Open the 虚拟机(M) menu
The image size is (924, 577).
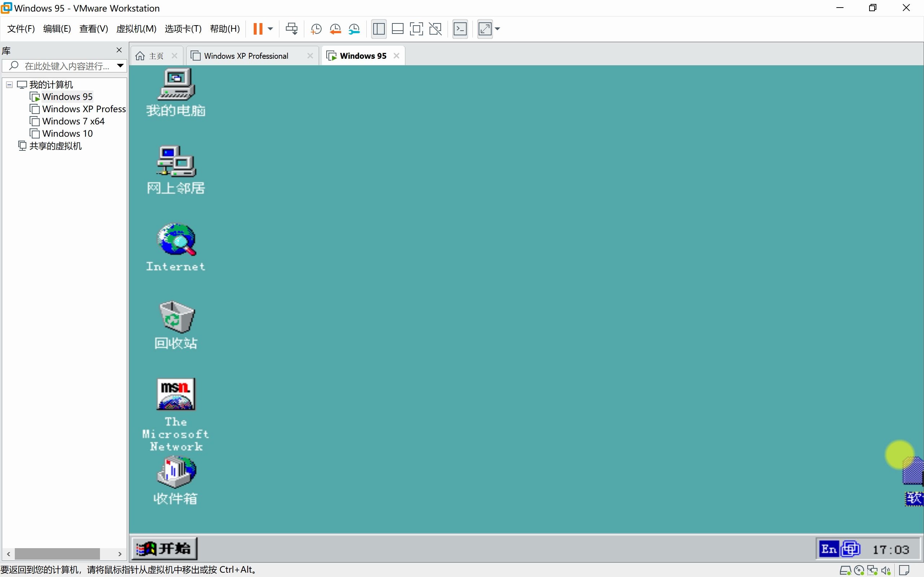(136, 28)
